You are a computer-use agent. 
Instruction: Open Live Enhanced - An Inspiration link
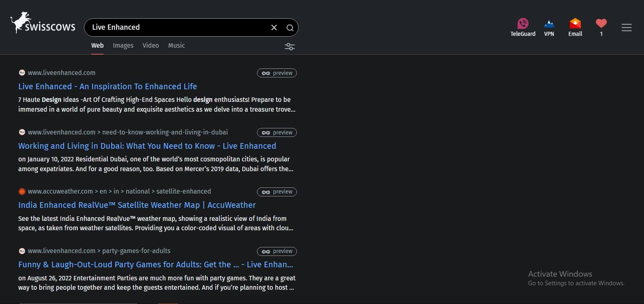coord(108,86)
